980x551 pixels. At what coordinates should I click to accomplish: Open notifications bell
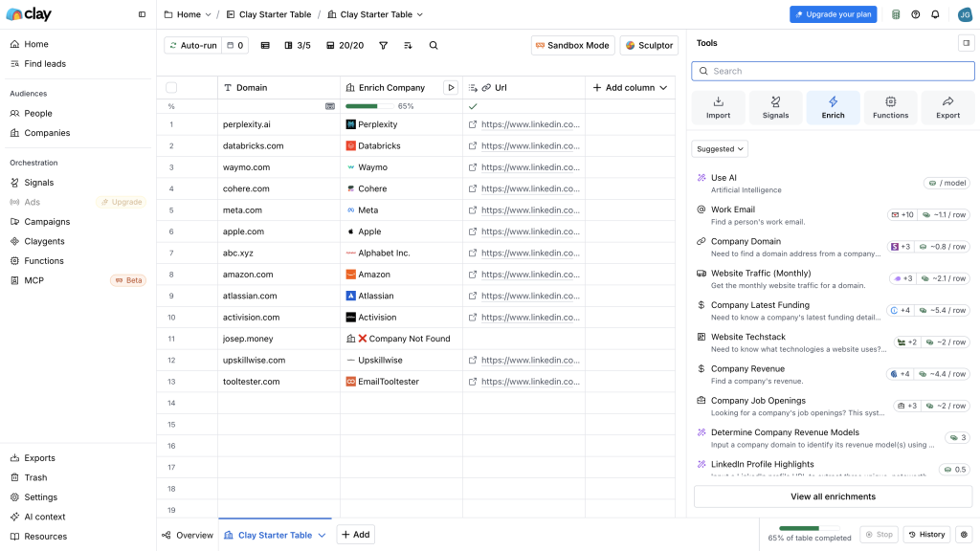935,14
